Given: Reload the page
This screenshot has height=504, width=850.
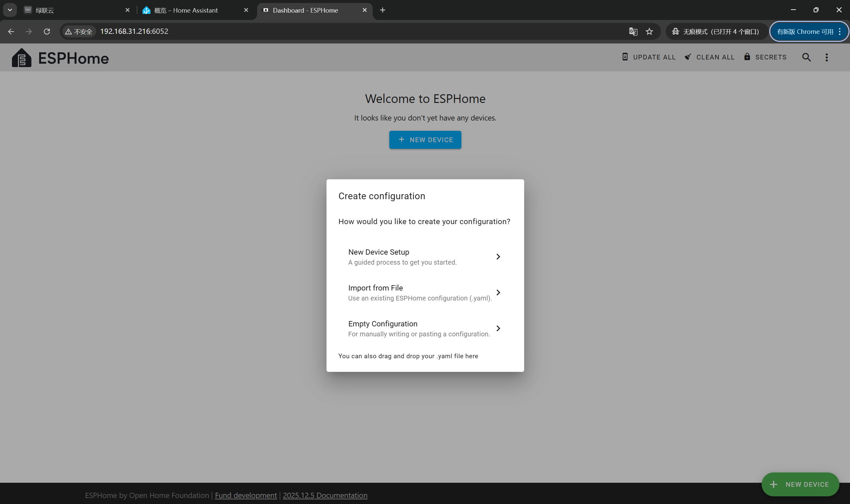Looking at the screenshot, I should tap(47, 32).
